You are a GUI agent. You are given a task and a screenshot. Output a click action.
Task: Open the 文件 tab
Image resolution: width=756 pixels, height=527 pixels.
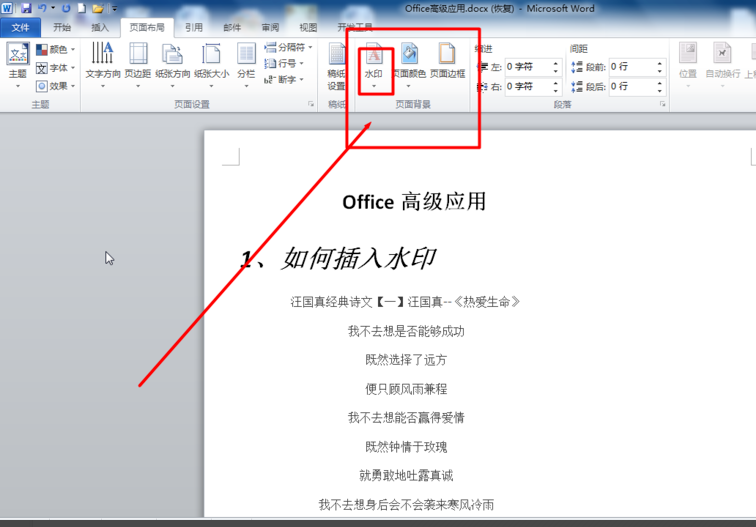click(x=20, y=27)
